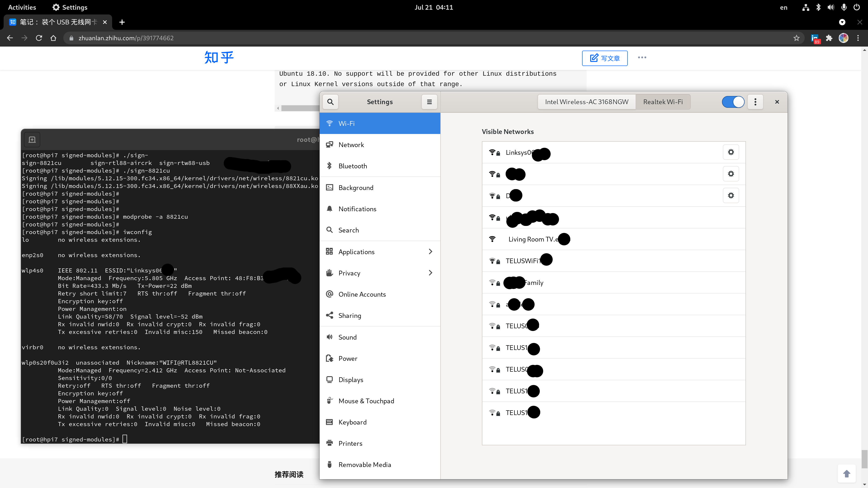Click the zhihu back-to-top arrow button

coord(847,474)
